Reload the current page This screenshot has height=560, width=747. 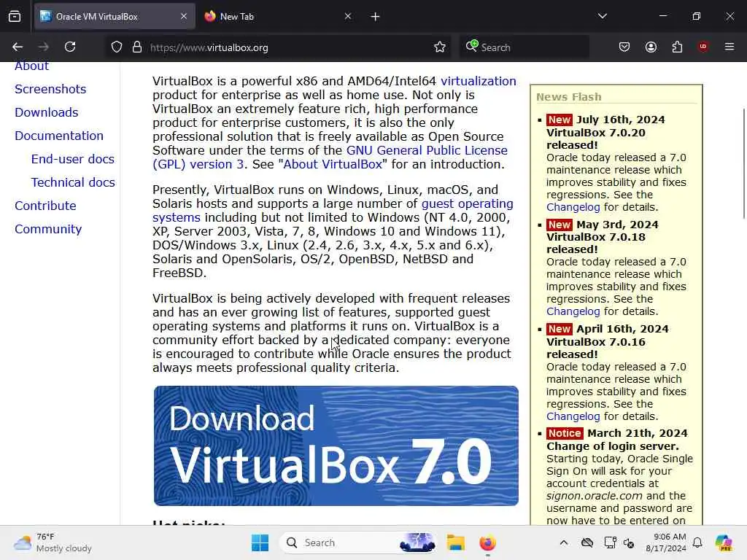70,47
